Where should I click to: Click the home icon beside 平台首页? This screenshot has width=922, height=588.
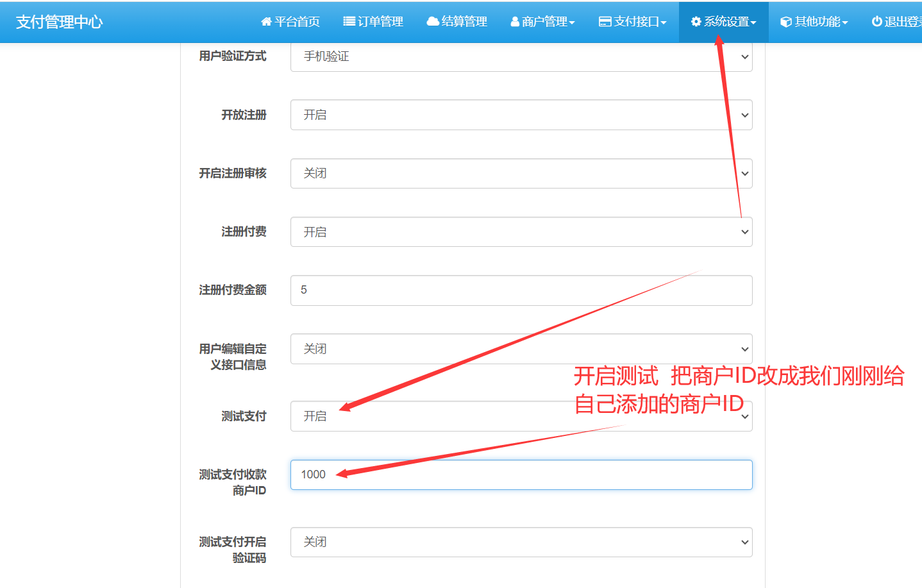[266, 22]
